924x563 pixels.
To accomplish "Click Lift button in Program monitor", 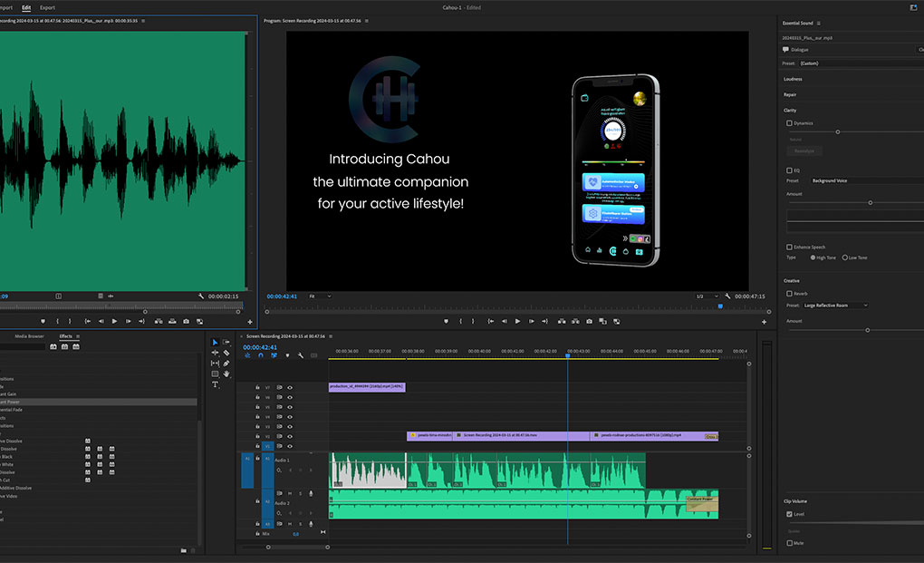I will (x=561, y=321).
